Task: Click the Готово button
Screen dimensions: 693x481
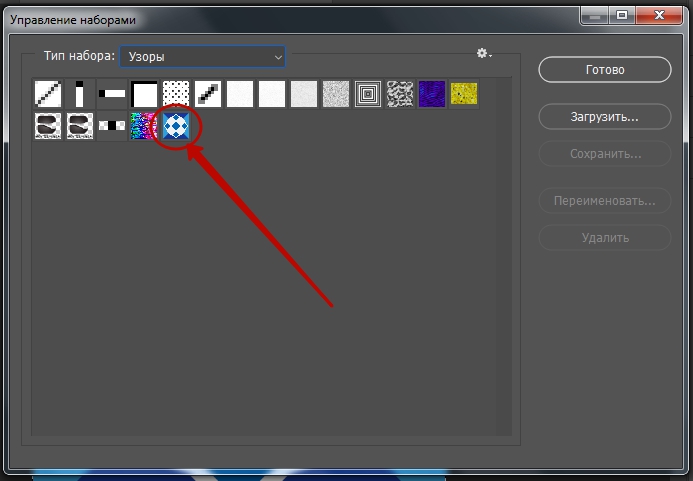Action: (605, 69)
